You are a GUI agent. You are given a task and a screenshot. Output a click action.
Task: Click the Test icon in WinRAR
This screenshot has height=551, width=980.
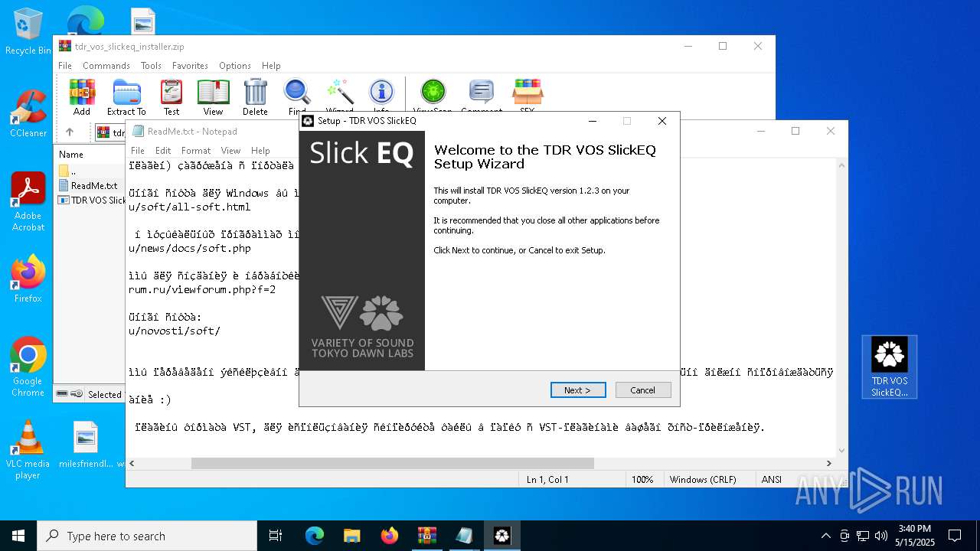click(171, 97)
